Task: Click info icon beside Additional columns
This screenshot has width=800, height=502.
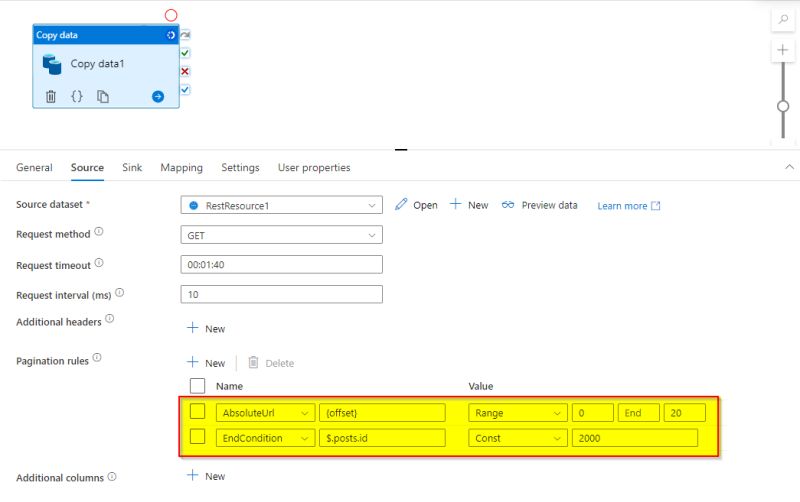Action: (x=112, y=476)
